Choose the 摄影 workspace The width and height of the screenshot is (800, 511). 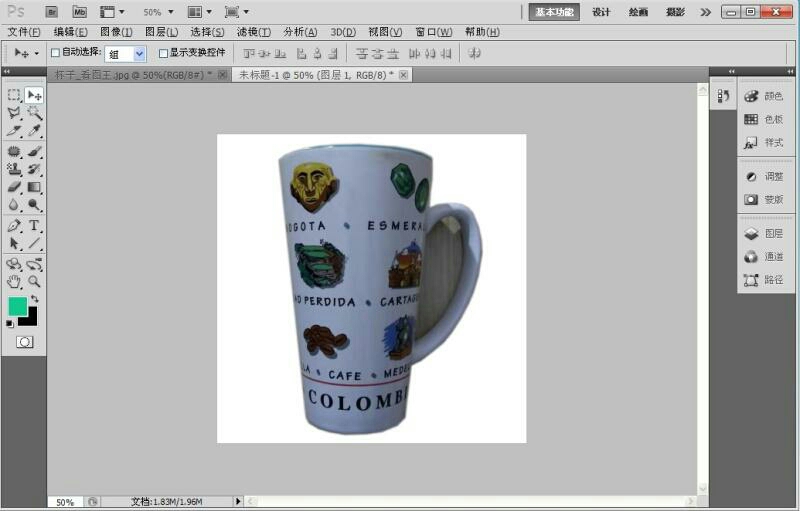click(675, 12)
